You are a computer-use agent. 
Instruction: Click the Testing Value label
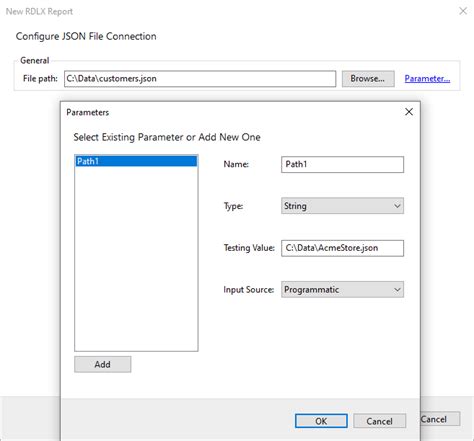249,248
